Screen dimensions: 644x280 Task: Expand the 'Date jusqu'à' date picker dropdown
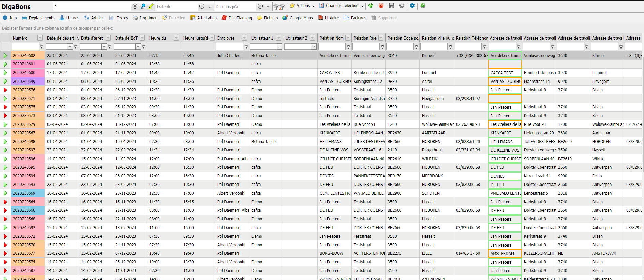[x=268, y=6]
